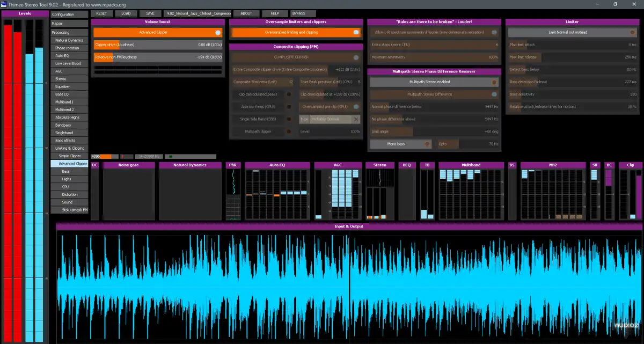Click the Stereo Tool app icon in title bar
This screenshot has width=644, height=344.
click(4, 4)
